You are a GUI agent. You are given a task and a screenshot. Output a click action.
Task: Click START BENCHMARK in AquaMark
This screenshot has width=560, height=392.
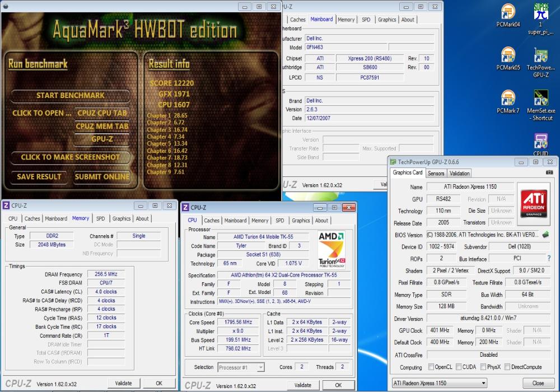pyautogui.click(x=71, y=95)
